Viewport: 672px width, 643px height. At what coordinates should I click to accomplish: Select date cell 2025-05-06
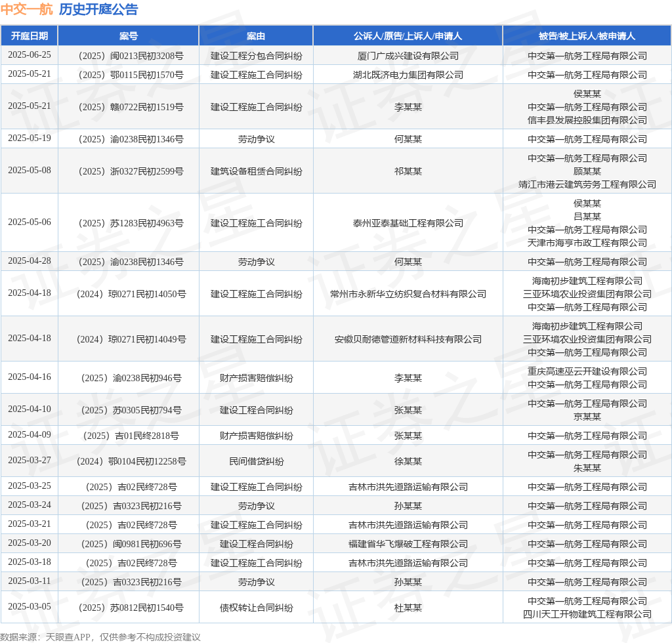pyautogui.click(x=29, y=222)
